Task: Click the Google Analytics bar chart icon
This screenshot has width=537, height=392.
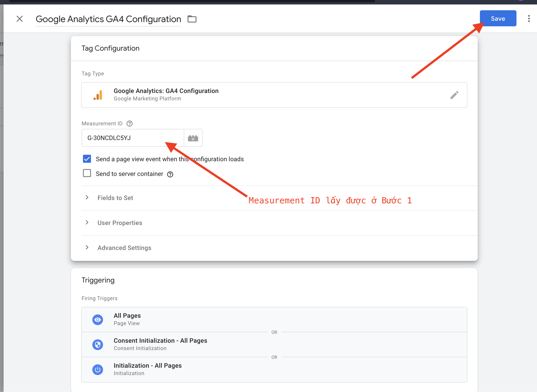Action: [98, 95]
